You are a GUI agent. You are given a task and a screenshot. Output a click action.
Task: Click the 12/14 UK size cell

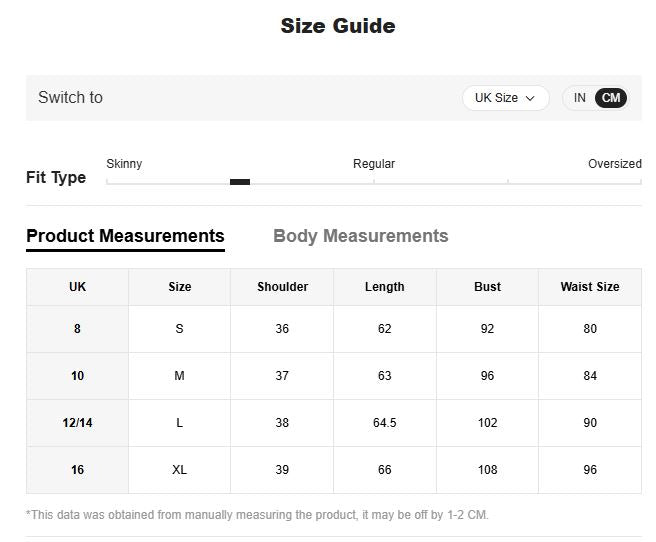[x=77, y=423]
